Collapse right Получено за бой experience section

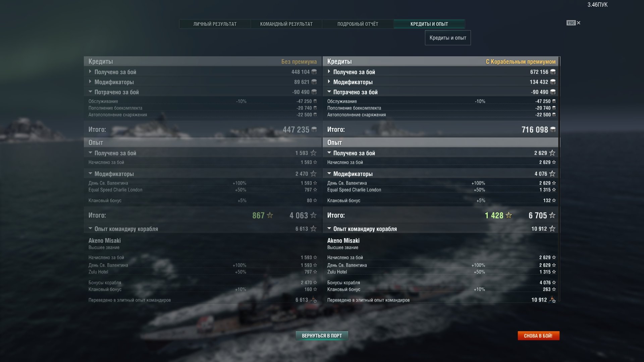(440, 153)
